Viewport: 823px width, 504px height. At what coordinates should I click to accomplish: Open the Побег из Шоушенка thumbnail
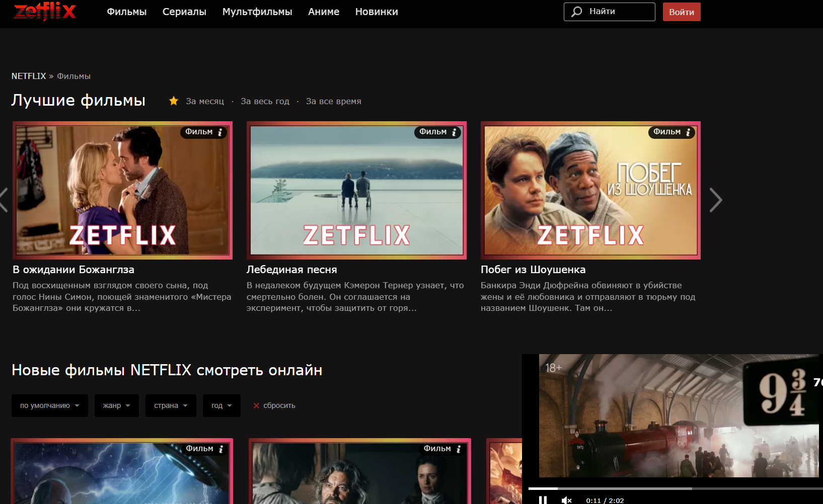pyautogui.click(x=590, y=190)
